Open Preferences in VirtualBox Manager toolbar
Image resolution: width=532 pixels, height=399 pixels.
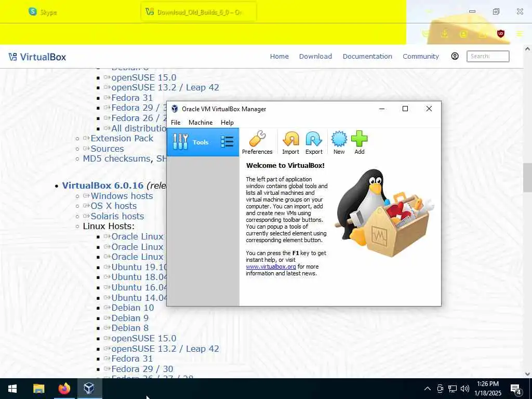coord(257,142)
